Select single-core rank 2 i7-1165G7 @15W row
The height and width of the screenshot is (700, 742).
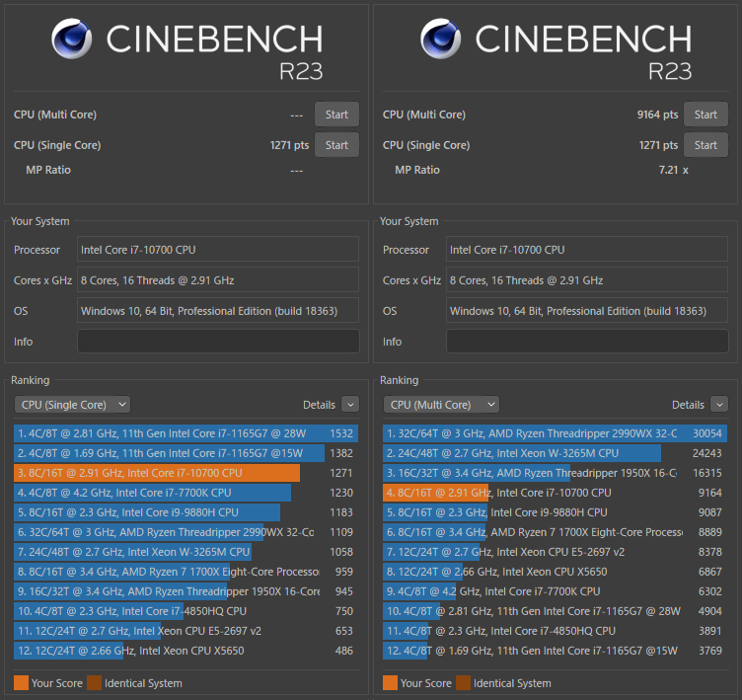click(x=185, y=453)
